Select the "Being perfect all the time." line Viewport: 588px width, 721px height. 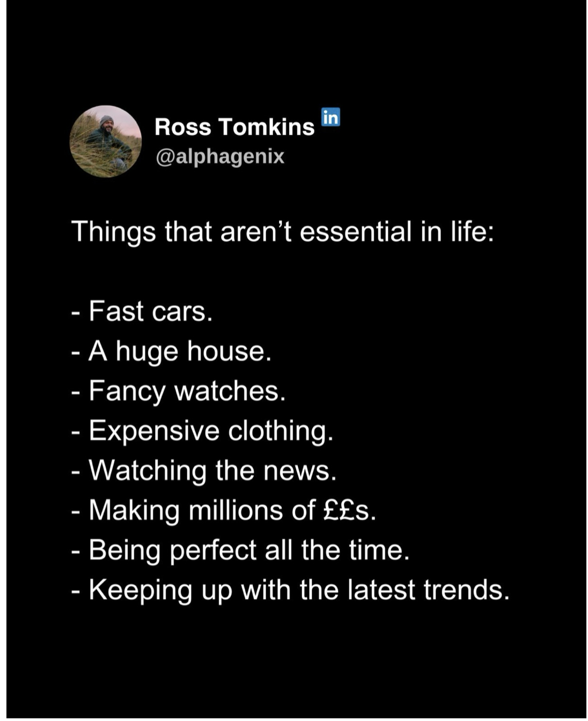(x=240, y=550)
